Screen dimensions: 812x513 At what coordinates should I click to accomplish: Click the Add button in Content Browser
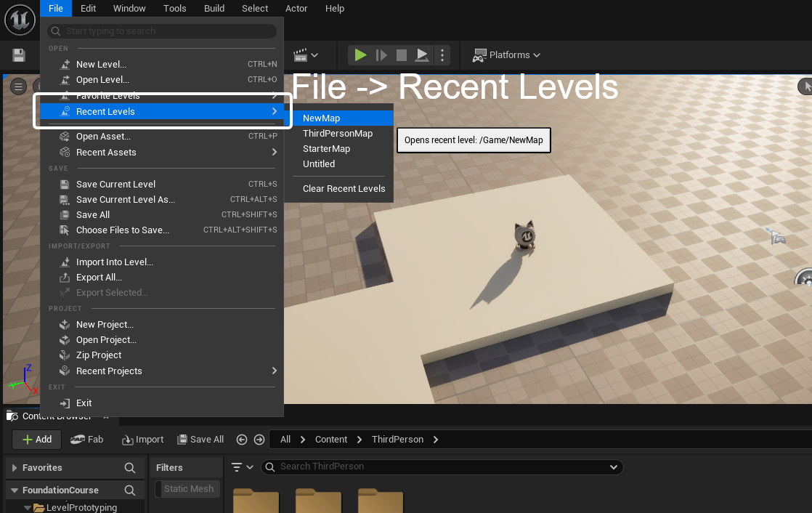click(x=37, y=440)
